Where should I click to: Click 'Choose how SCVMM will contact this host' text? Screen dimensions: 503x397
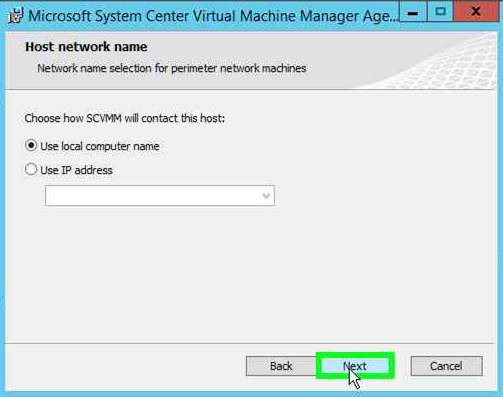[x=125, y=118]
